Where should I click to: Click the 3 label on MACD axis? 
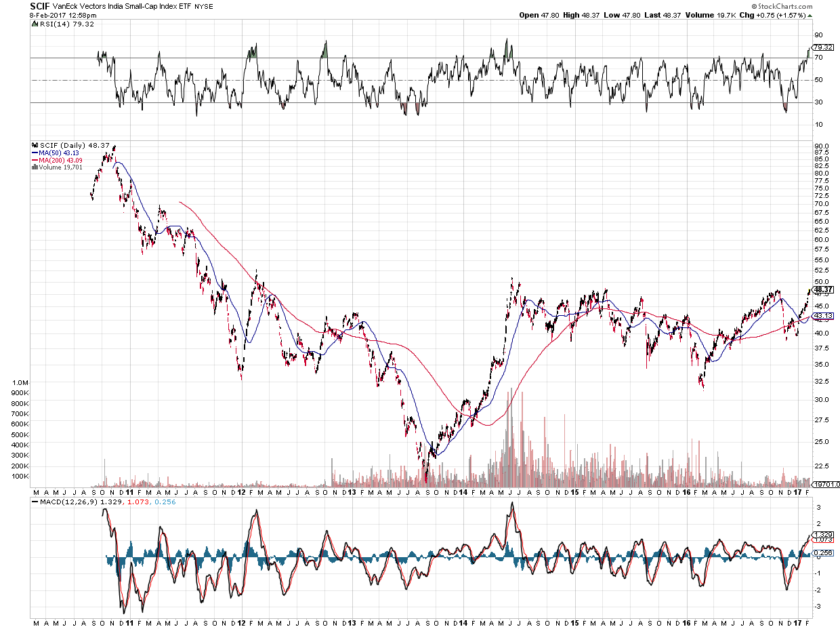(817, 507)
